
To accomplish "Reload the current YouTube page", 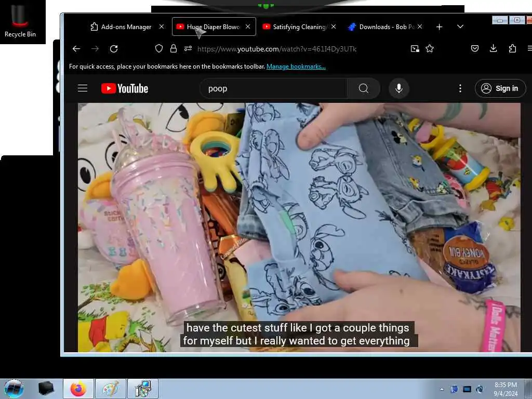I will 114,49.
